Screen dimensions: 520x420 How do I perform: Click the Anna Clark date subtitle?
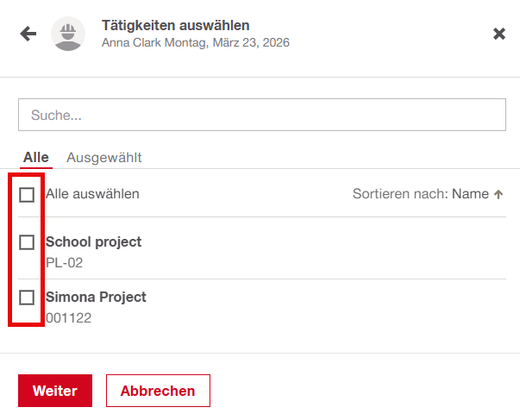point(195,42)
